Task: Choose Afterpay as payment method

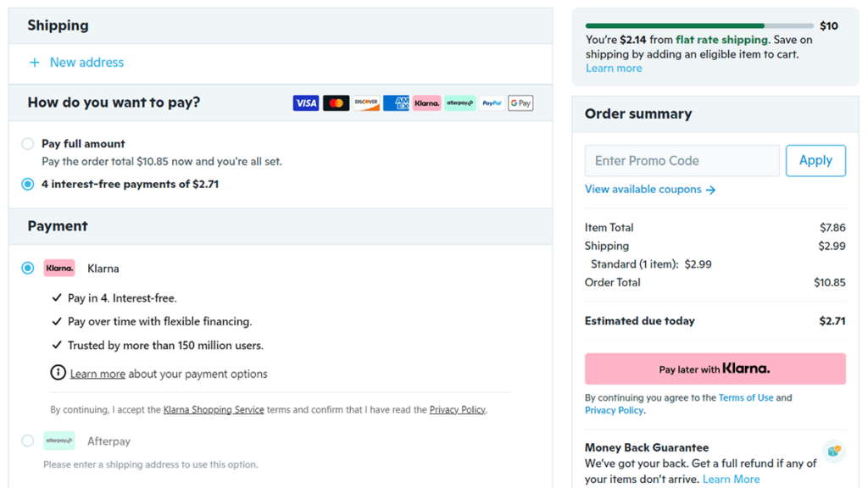Action: click(28, 441)
